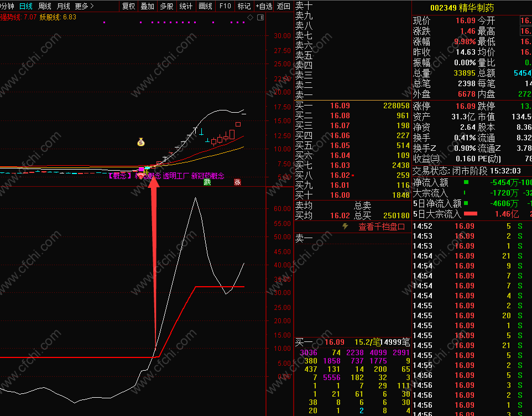The width and height of the screenshot is (532, 416).
Task: Activate the 画线 draw line tool
Action: tap(205, 6)
